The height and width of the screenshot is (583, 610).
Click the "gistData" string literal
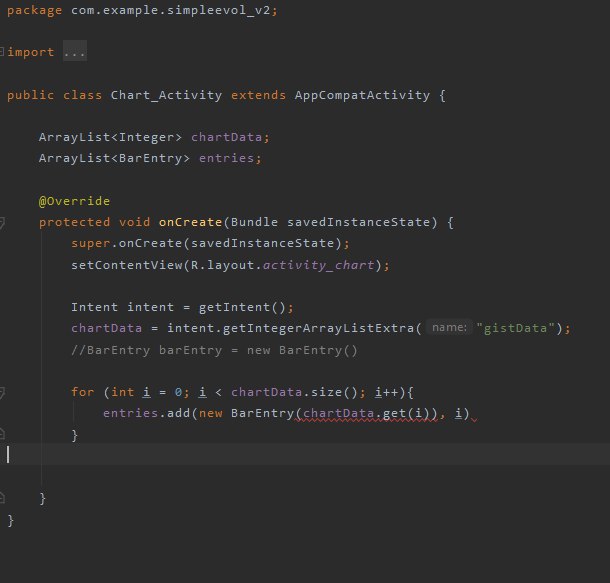click(515, 328)
